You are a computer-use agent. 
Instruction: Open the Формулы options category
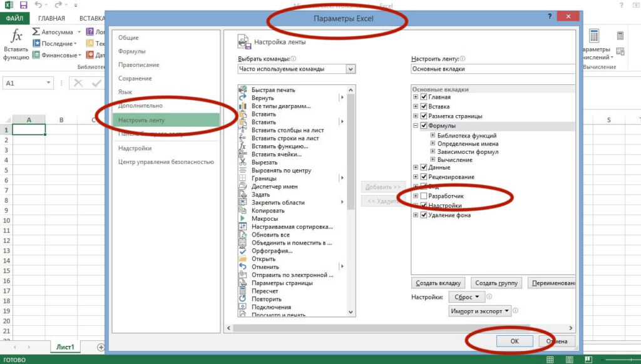131,51
